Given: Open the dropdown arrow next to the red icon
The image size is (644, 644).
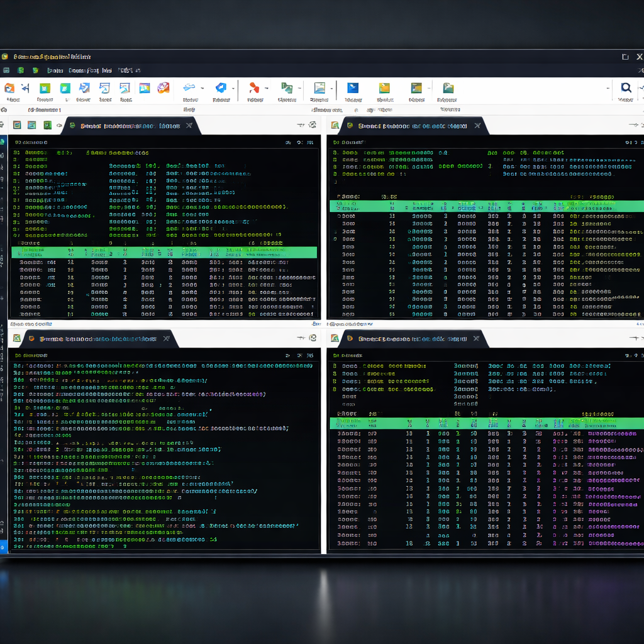Looking at the screenshot, I should (x=267, y=89).
